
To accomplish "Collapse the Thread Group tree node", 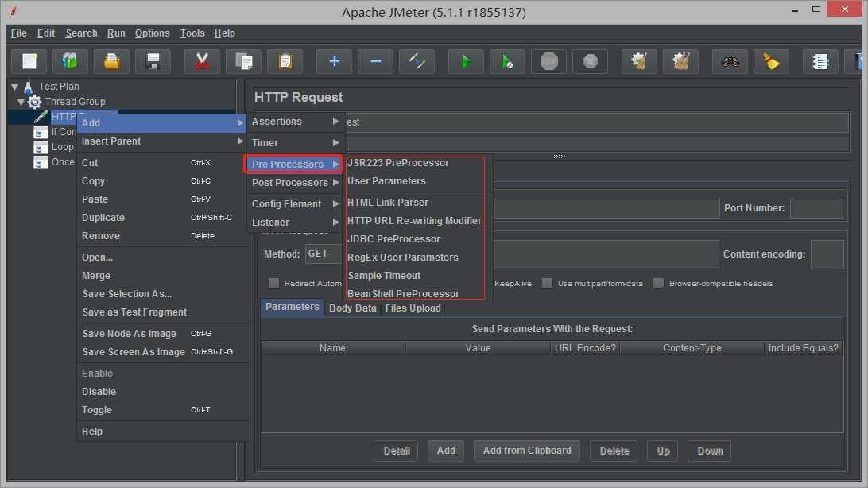I will click(21, 102).
